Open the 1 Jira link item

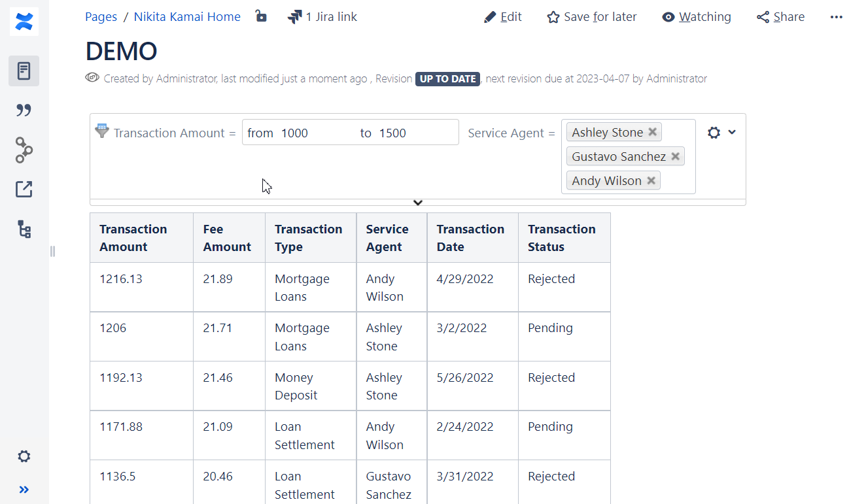(x=322, y=17)
